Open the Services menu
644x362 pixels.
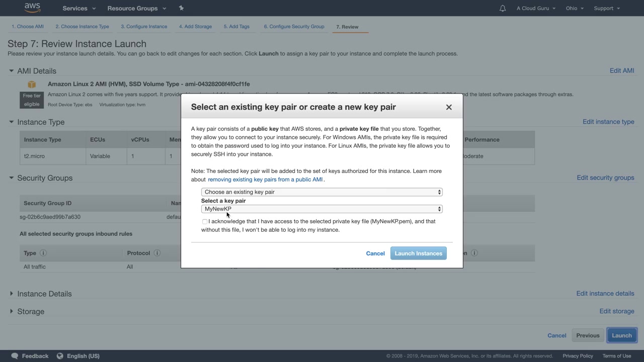(79, 8)
